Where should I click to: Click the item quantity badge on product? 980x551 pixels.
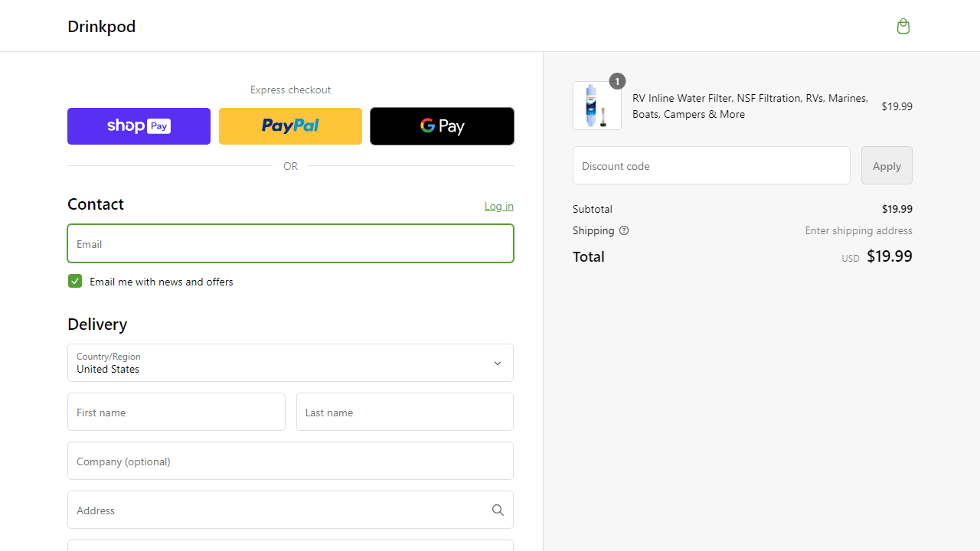click(x=617, y=81)
